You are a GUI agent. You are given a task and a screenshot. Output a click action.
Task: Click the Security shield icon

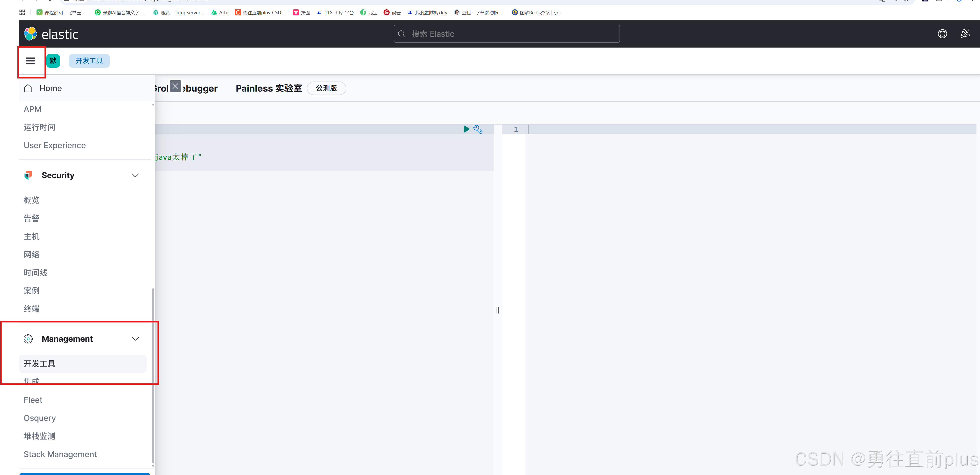pyautogui.click(x=28, y=175)
